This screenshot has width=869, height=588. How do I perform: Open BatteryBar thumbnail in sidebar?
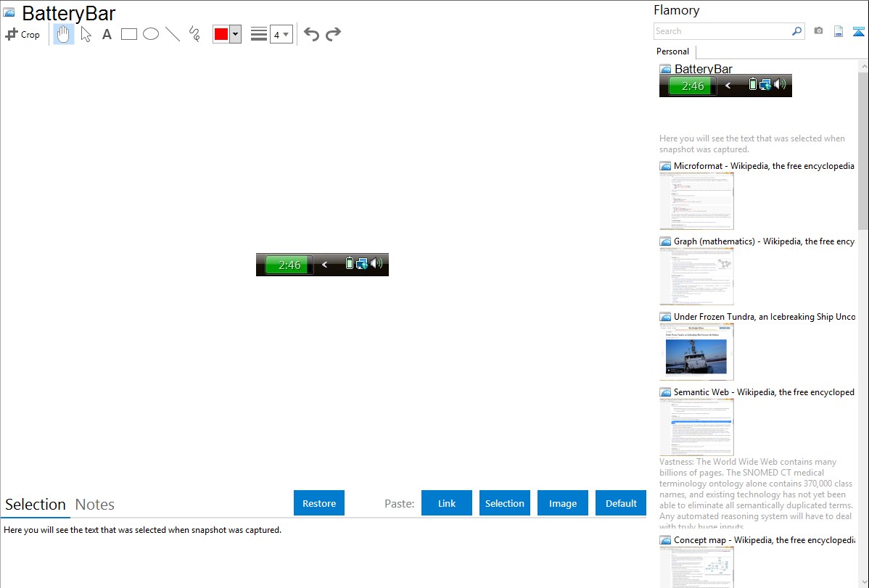coord(725,86)
